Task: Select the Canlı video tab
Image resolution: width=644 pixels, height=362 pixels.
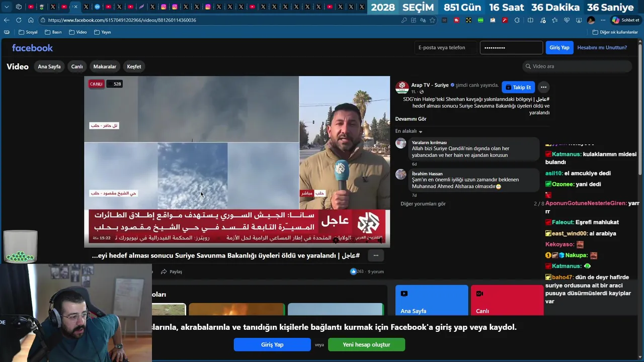Action: point(77,66)
